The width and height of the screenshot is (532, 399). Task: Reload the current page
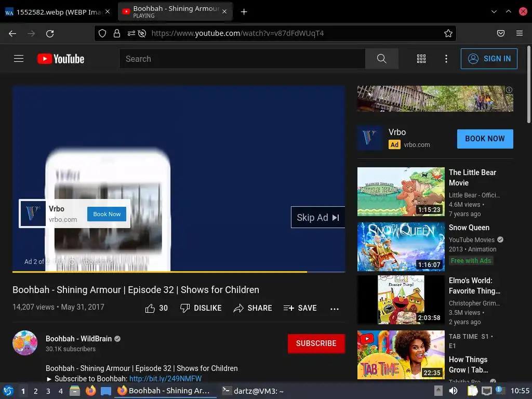(x=50, y=33)
